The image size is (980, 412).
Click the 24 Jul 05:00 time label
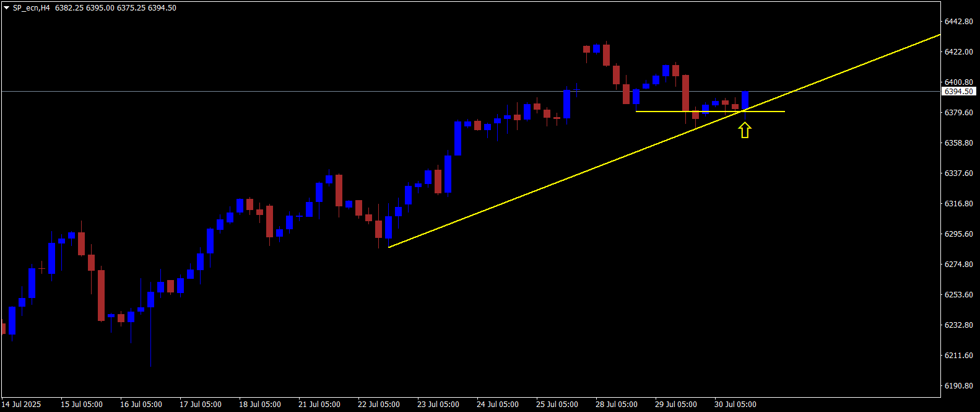[x=498, y=405]
